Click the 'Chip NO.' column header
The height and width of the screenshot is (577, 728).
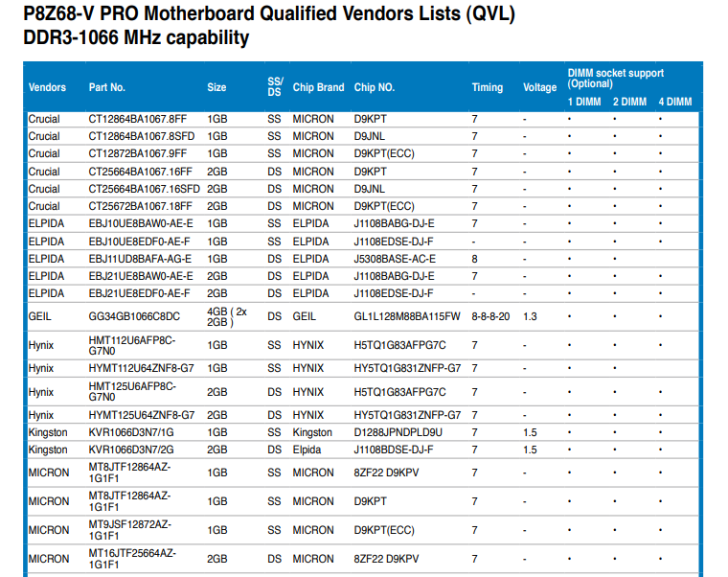point(375,87)
